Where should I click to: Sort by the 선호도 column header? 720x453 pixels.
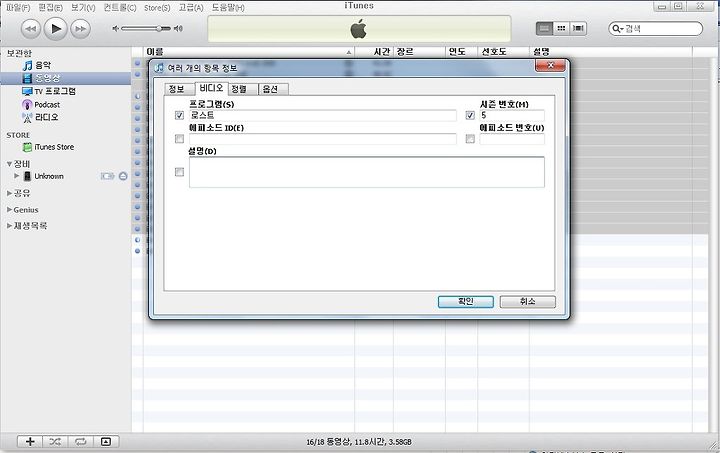coord(503,52)
